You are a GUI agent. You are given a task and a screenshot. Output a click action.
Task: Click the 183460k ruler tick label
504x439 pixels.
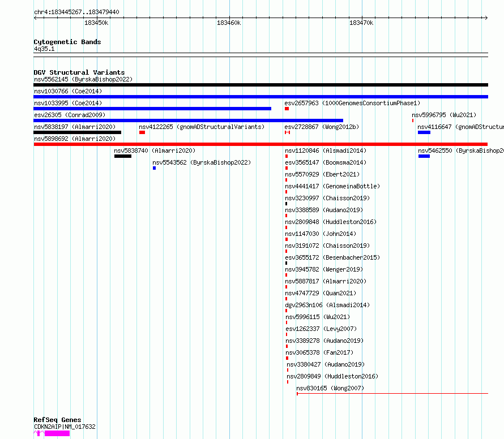(x=229, y=23)
